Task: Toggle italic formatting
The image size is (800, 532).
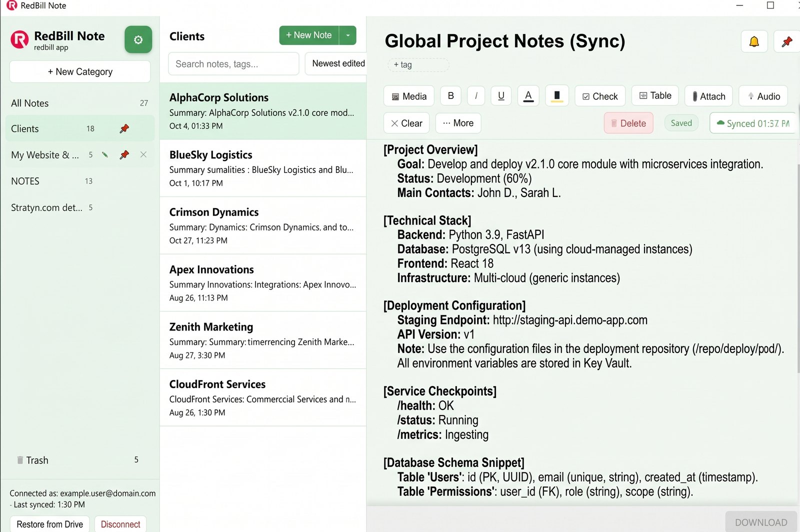Action: [x=476, y=96]
